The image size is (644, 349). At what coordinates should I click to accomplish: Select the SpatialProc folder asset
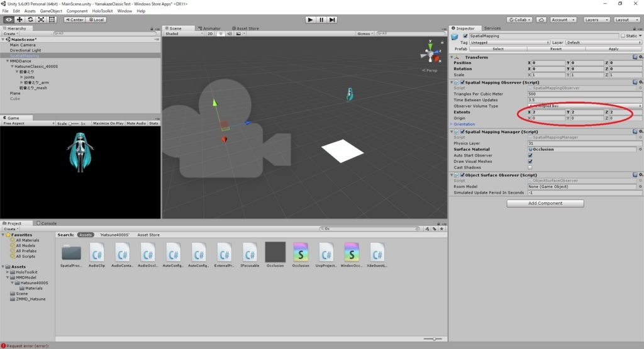coord(71,255)
